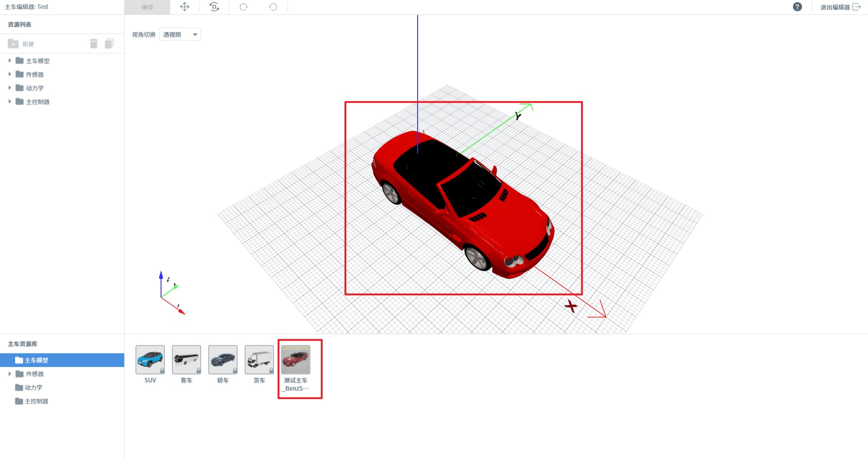Screen dimensions: 868x459
Task: Open the help question mark icon
Action: [797, 7]
